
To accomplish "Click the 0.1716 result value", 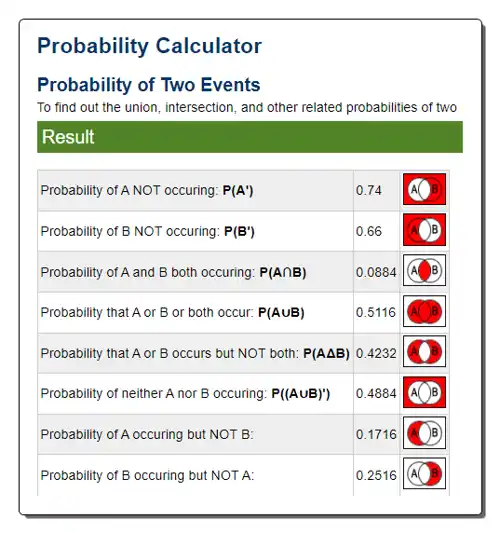I will click(x=376, y=434).
